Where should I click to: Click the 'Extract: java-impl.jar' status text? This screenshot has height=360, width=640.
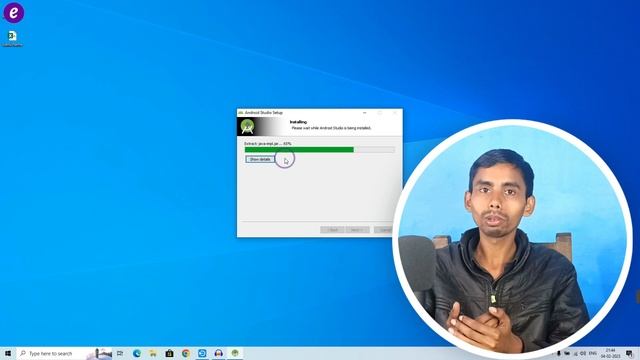pos(268,144)
